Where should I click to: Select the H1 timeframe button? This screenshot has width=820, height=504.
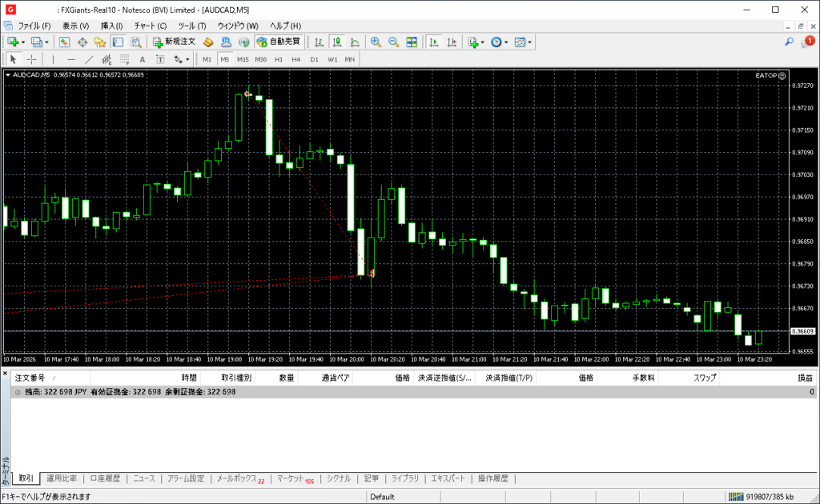[x=279, y=59]
